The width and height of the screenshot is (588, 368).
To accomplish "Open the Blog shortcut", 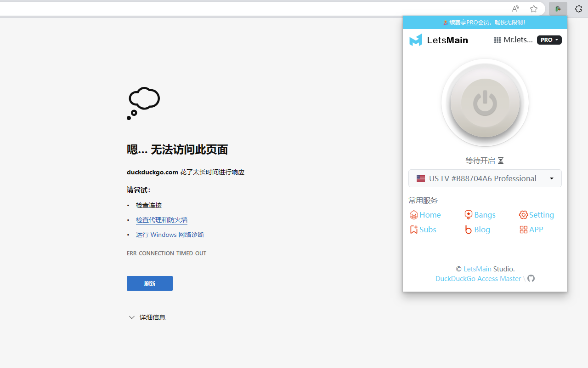I will [469, 230].
